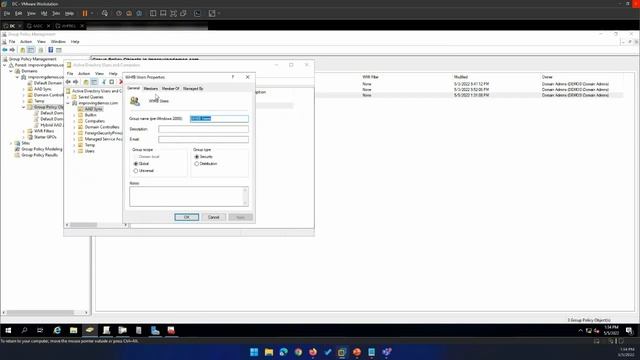
Task: Click the AD Users and Computers forward arrow
Action: (x=76, y=82)
